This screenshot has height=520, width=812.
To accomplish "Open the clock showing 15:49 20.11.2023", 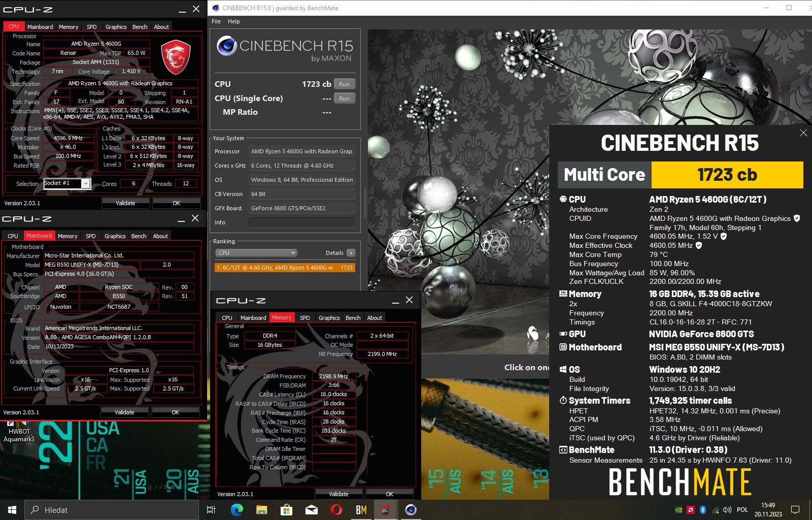I will click(x=768, y=510).
